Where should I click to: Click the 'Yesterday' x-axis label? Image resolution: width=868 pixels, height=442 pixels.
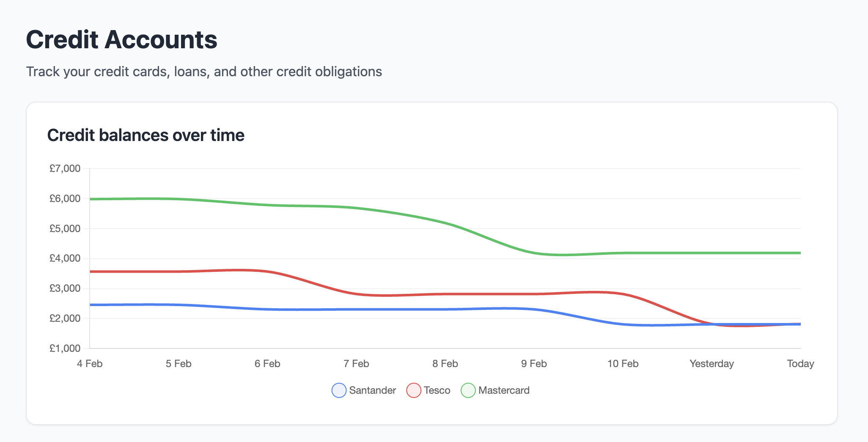point(711,364)
